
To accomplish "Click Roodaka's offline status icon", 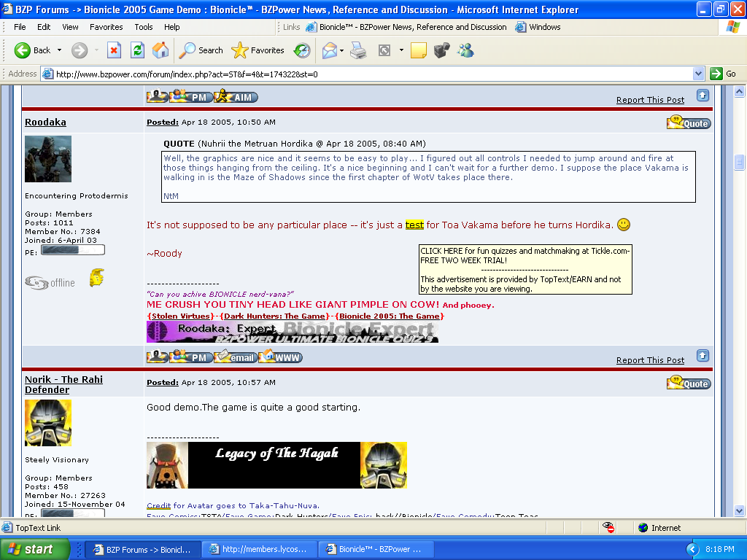I will pyautogui.click(x=50, y=283).
